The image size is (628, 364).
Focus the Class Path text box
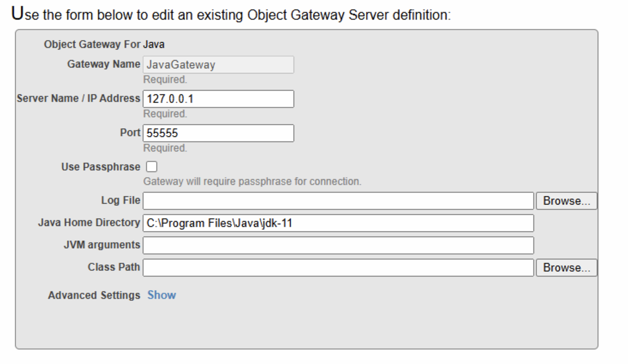(338, 268)
